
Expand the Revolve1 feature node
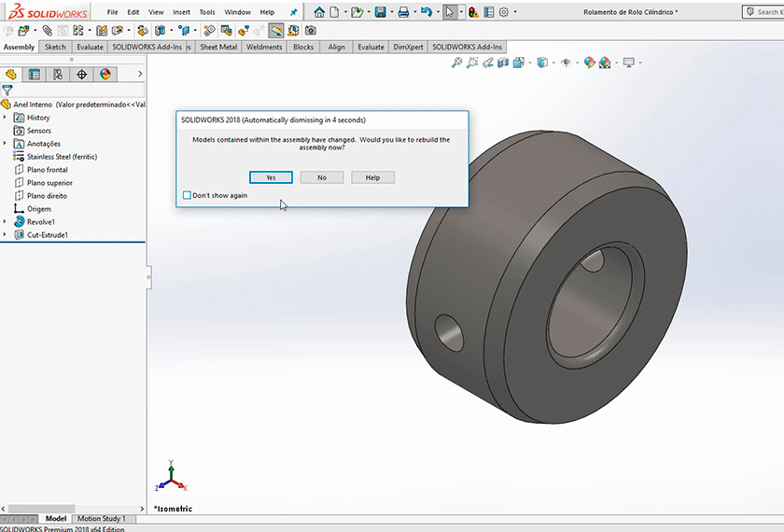click(x=6, y=222)
